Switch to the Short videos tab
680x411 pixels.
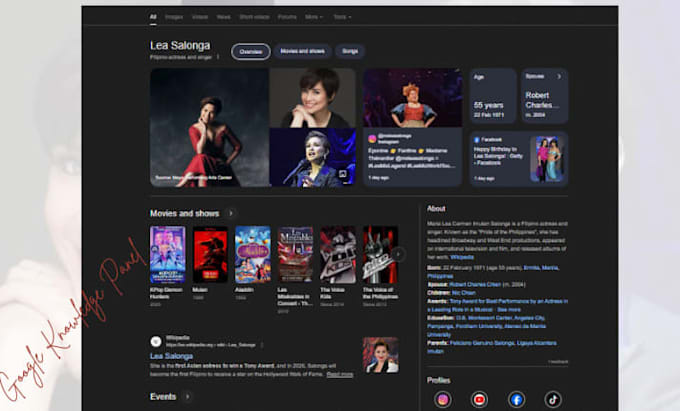[x=254, y=17]
